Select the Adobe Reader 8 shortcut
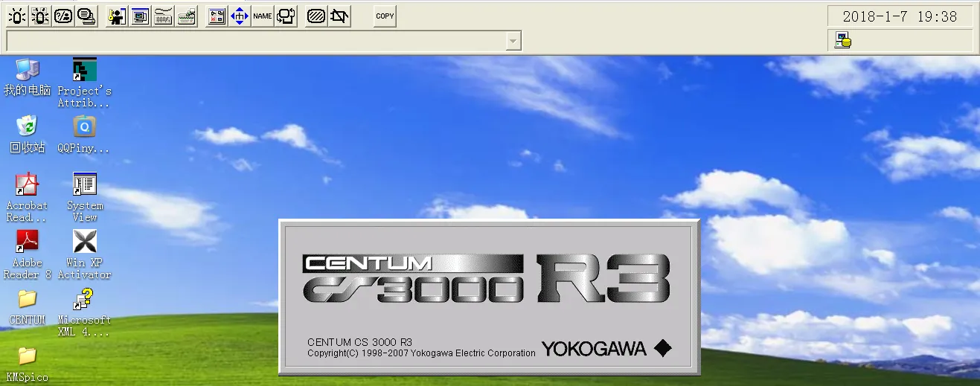 (x=27, y=255)
